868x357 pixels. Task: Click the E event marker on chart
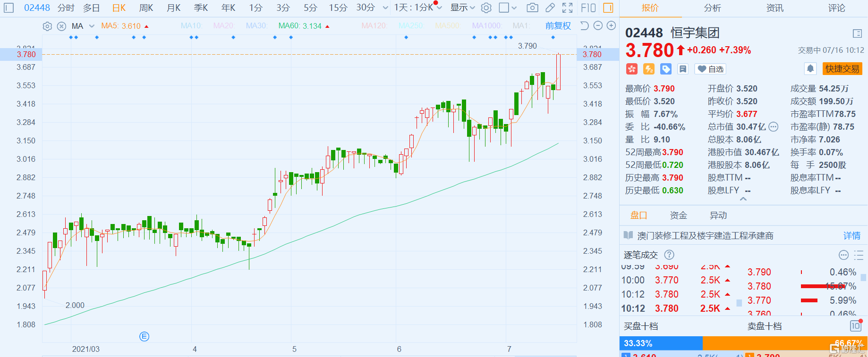145,336
